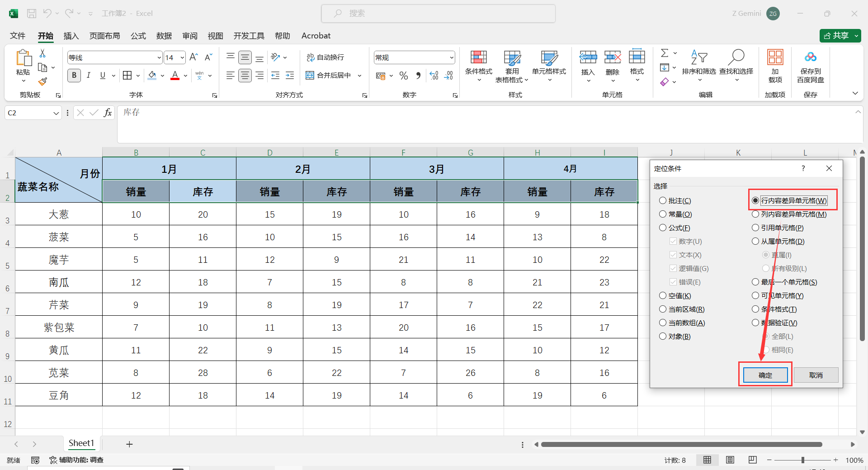
Task: Click the AutoSum sigma icon
Action: click(x=665, y=53)
